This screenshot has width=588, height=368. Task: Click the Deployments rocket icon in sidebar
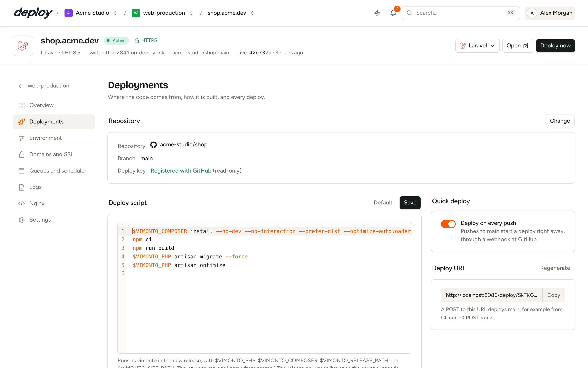[22, 122]
